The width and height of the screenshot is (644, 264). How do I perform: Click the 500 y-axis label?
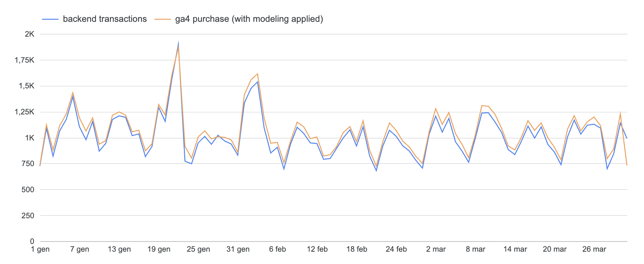(x=28, y=190)
